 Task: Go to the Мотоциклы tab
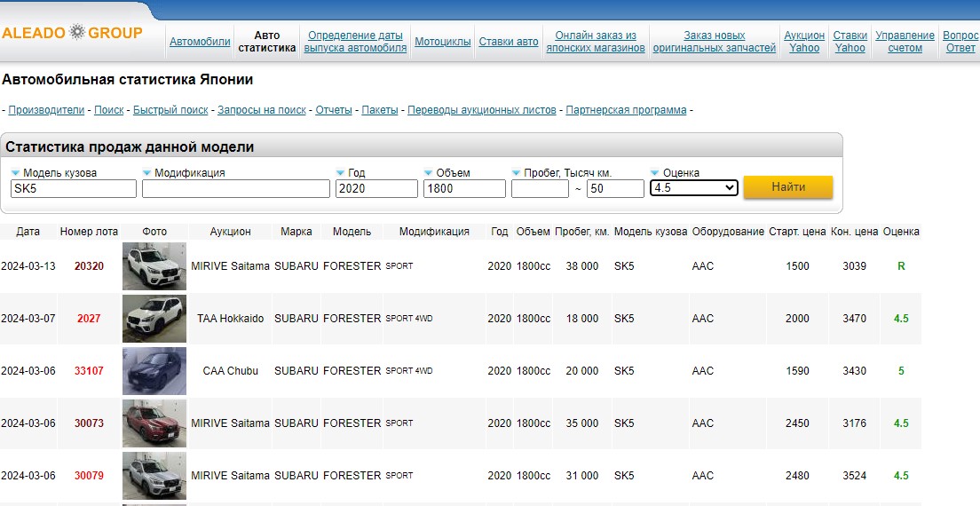coord(442,42)
